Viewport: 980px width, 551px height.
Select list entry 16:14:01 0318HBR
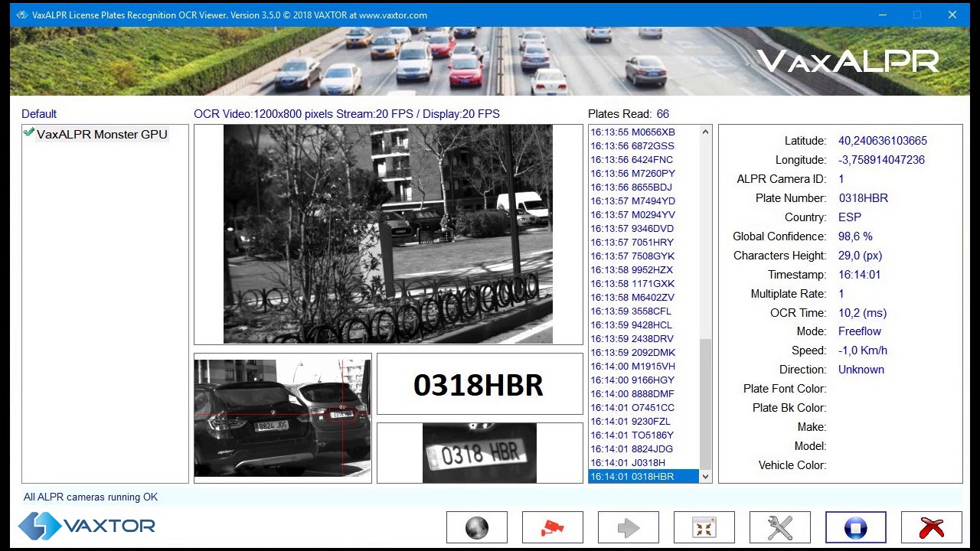click(644, 476)
